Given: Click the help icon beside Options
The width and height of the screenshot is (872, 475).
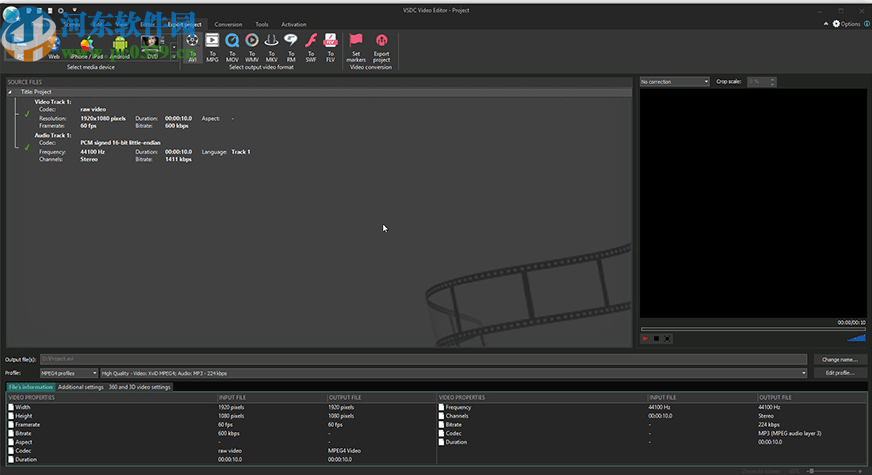Looking at the screenshot, I should point(866,24).
